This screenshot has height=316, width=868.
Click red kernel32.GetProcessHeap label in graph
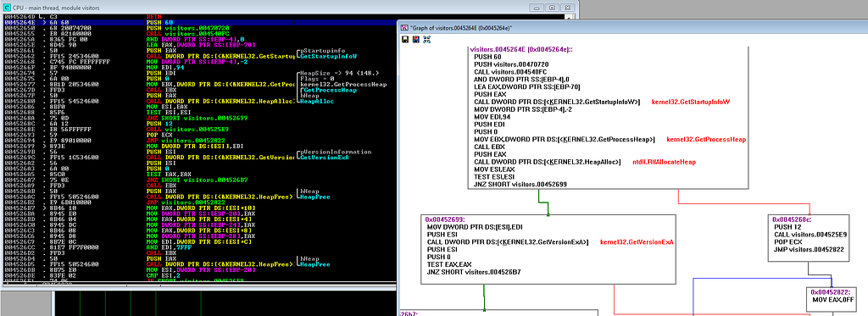coord(706,140)
